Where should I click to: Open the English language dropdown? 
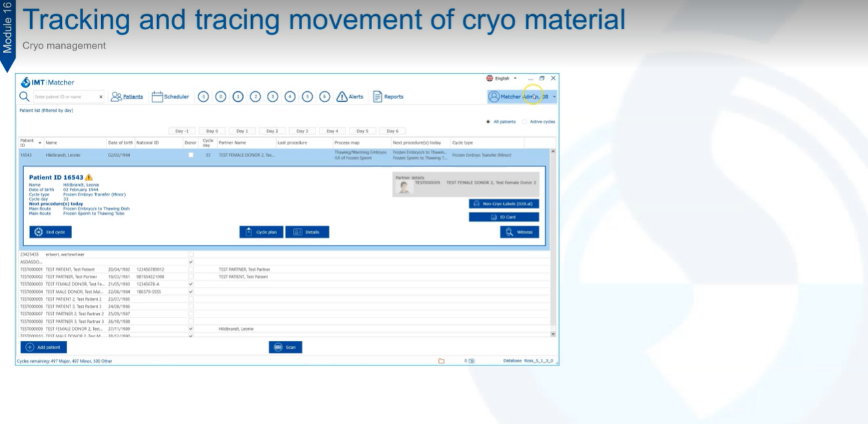point(502,79)
